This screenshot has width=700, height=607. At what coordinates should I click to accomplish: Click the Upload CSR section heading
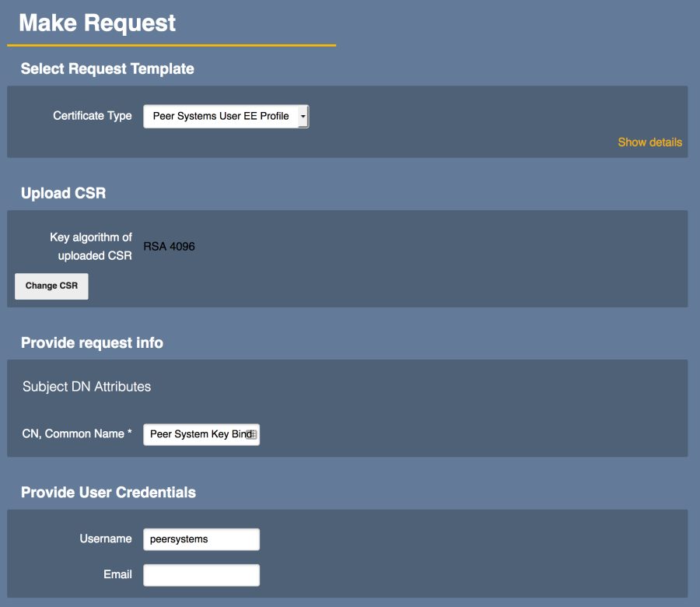click(x=63, y=193)
